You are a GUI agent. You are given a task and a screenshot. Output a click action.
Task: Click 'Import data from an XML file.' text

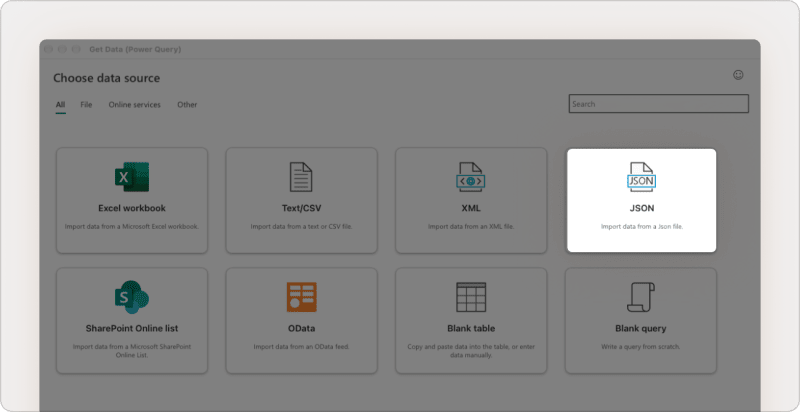(x=470, y=226)
